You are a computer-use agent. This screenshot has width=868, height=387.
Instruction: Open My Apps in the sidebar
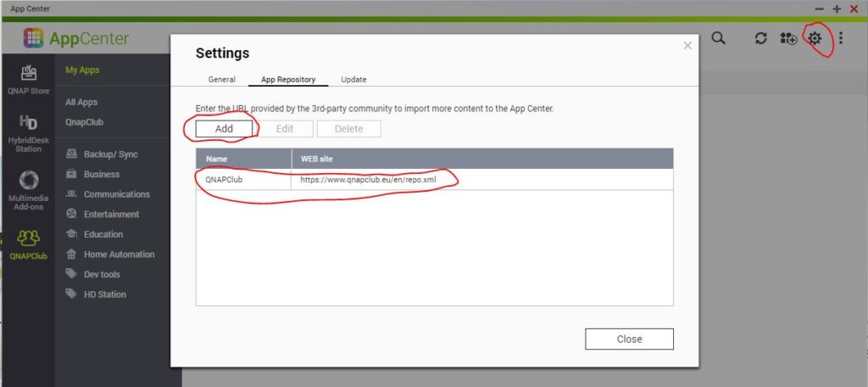click(x=82, y=70)
